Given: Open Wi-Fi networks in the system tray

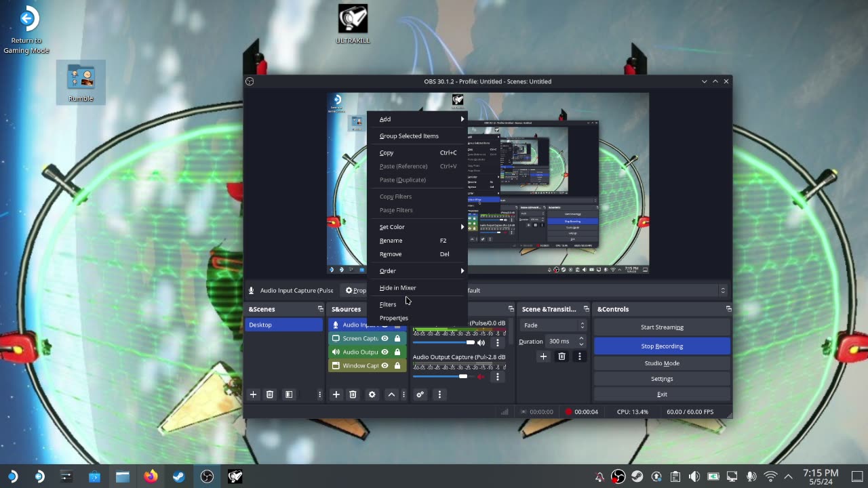Looking at the screenshot, I should [x=770, y=476].
